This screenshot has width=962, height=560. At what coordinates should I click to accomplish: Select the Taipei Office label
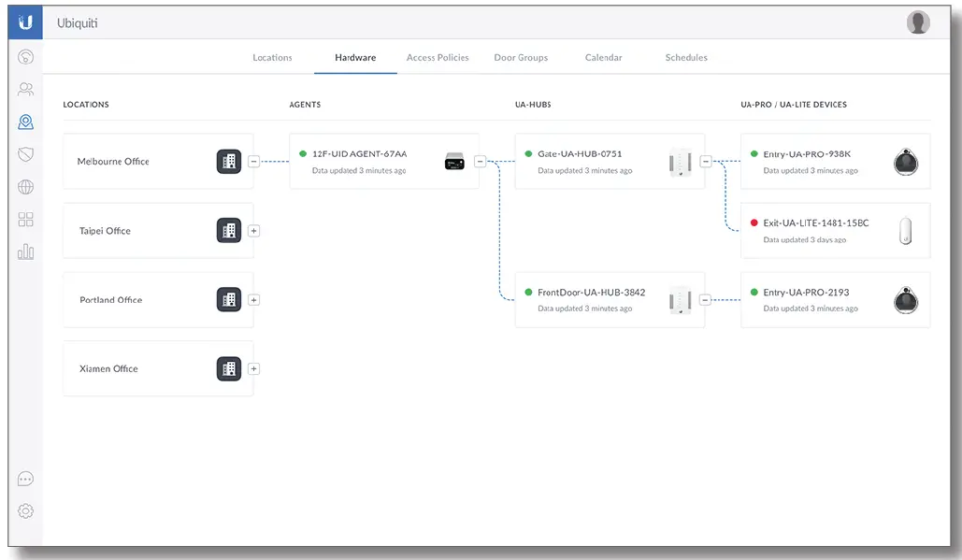coord(105,231)
